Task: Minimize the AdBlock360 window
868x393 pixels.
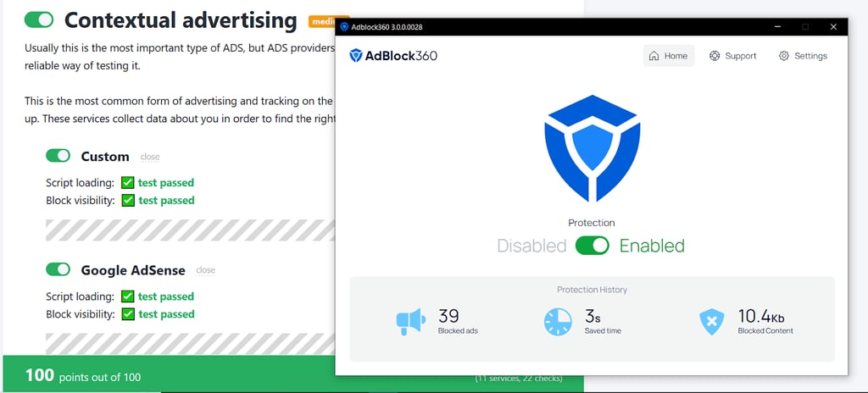Action: [x=778, y=26]
